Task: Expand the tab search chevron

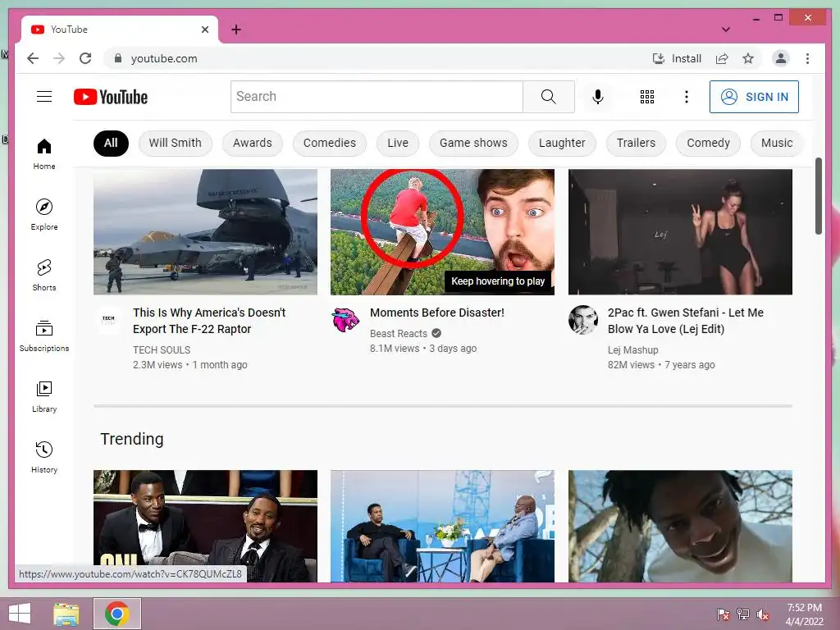Action: (x=726, y=30)
